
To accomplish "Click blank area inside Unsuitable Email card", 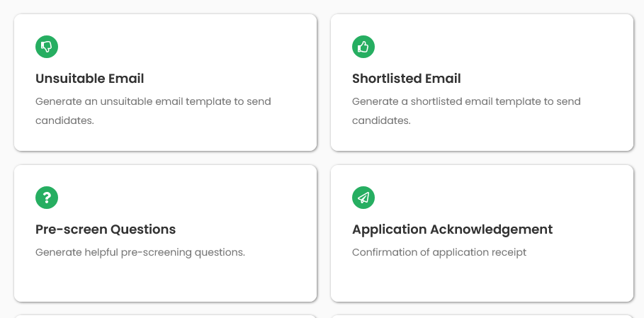I will point(213,50).
